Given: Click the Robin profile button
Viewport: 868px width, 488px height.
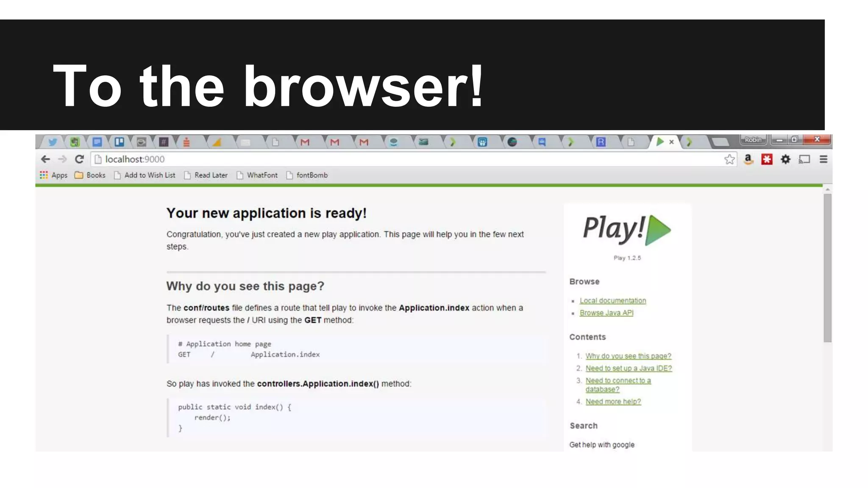Looking at the screenshot, I should click(x=753, y=140).
